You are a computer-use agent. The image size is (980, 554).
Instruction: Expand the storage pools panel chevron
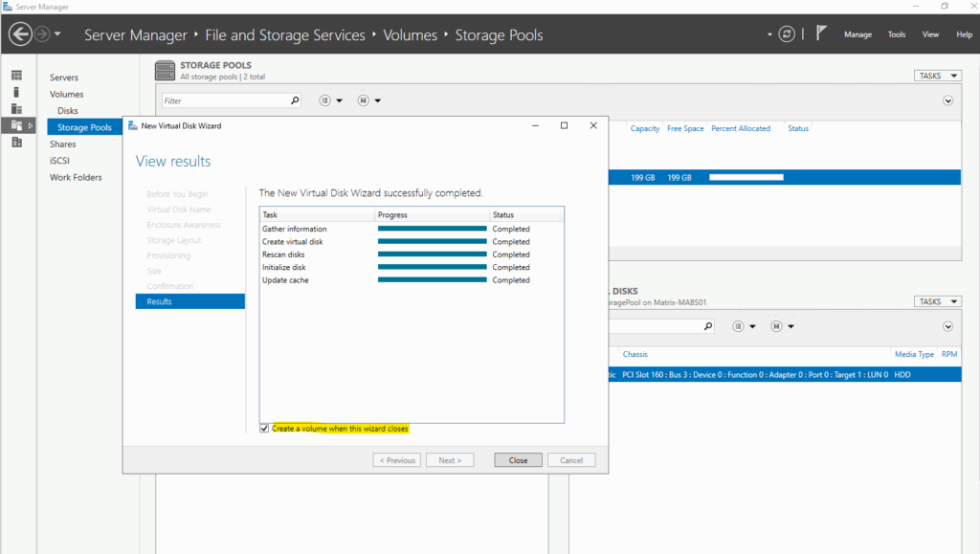tap(947, 100)
